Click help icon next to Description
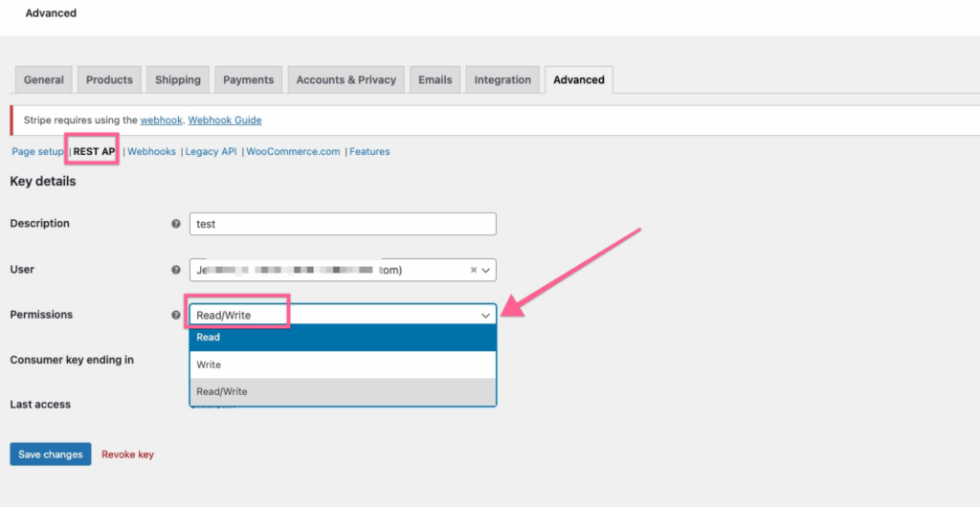Viewport: 980px width, 507px height. tap(175, 224)
